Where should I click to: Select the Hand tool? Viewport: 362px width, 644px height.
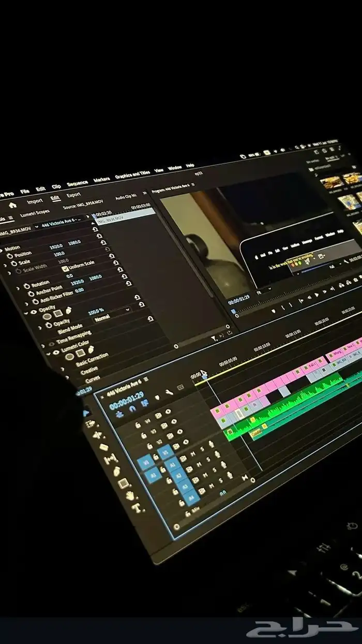click(130, 495)
